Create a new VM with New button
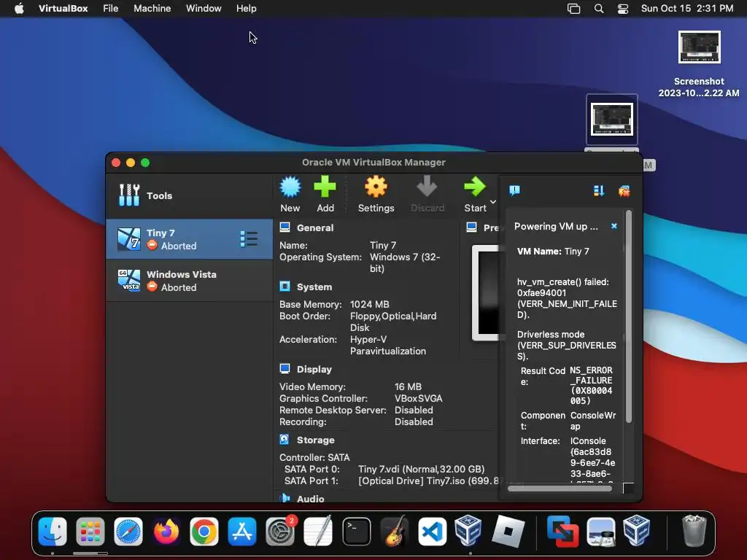This screenshot has height=560, width=747. [290, 194]
